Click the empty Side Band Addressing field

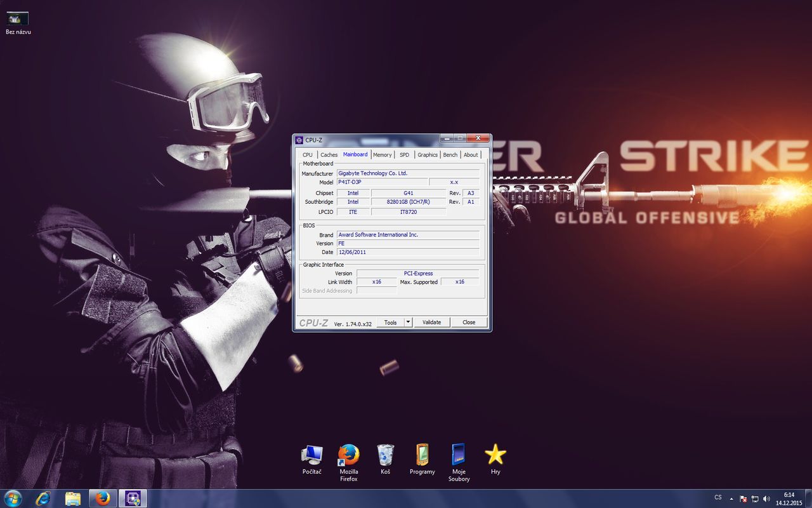coord(377,291)
